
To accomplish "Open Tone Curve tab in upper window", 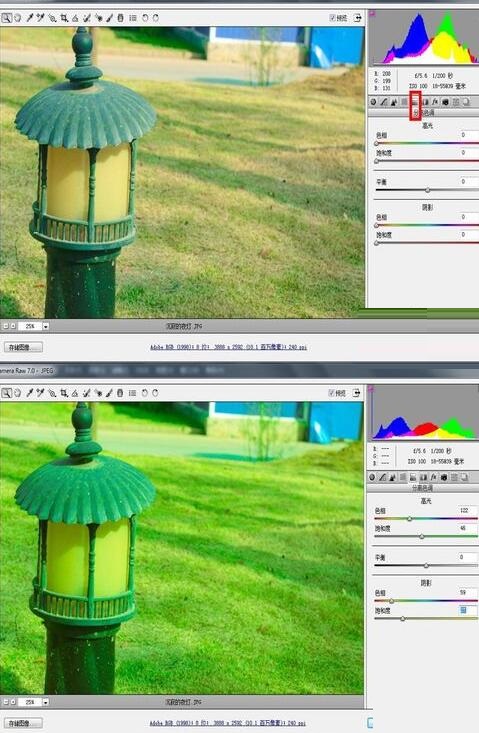I will (x=384, y=102).
